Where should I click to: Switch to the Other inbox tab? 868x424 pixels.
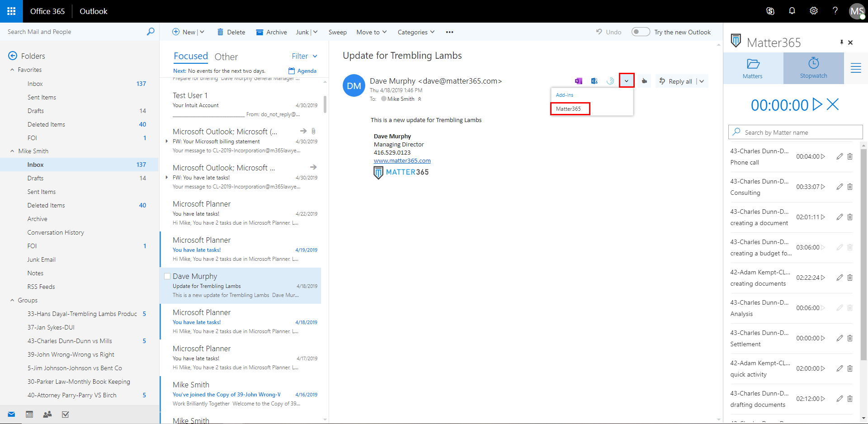226,57
